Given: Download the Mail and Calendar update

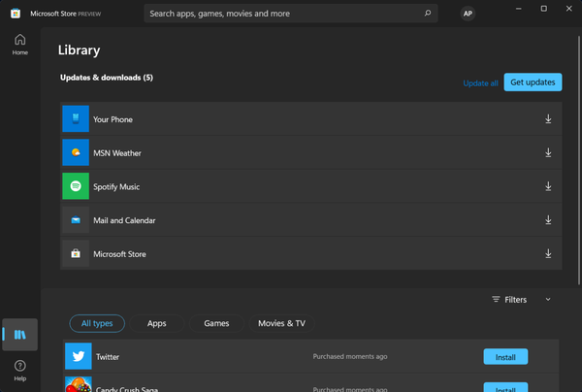Looking at the screenshot, I should 548,220.
